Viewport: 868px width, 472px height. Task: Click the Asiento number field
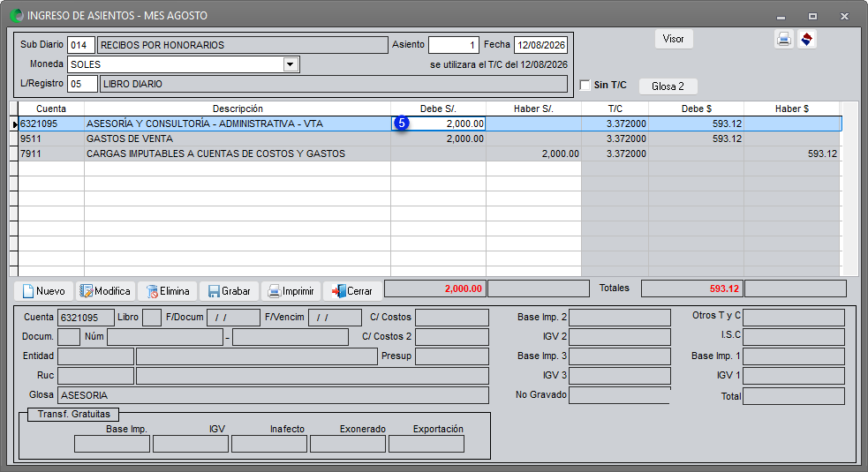[x=453, y=45]
